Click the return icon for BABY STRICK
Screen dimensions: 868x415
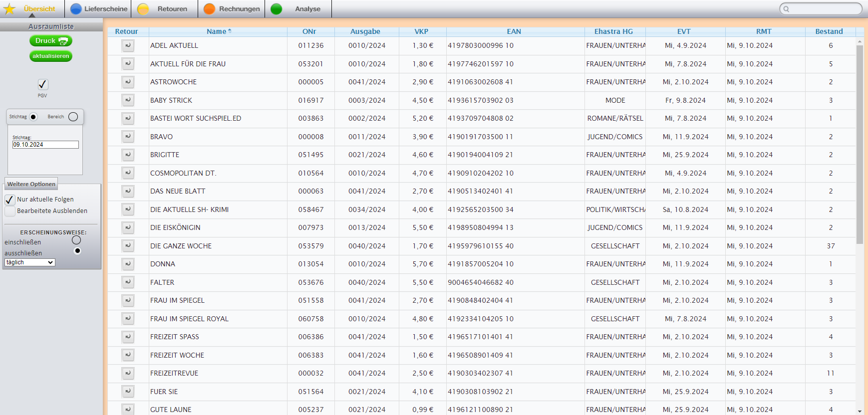[128, 100]
